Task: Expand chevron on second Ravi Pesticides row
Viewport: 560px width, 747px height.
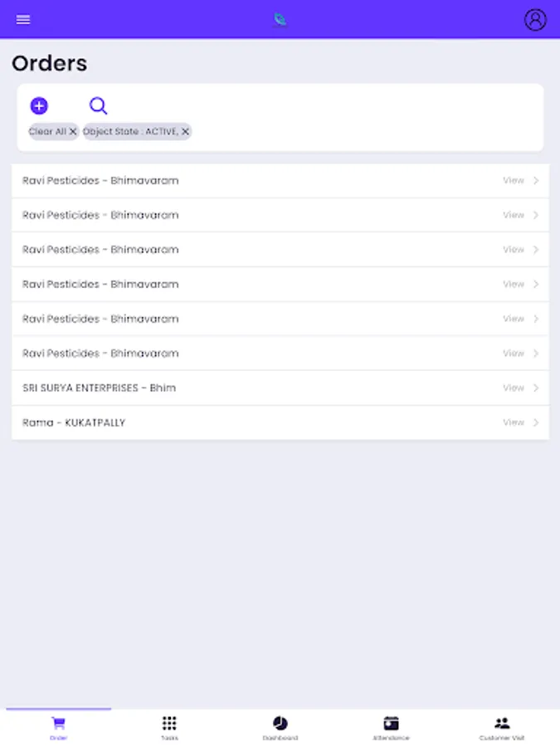Action: [536, 215]
